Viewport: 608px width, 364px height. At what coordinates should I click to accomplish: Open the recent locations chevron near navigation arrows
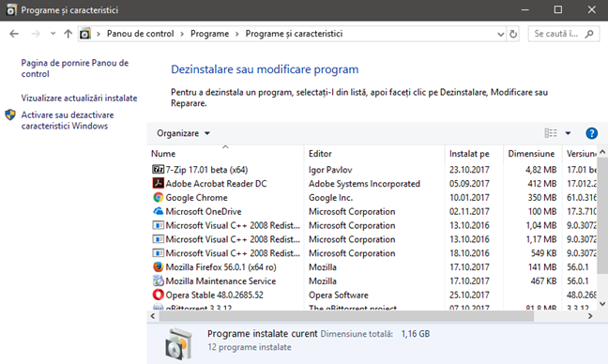pyautogui.click(x=53, y=34)
